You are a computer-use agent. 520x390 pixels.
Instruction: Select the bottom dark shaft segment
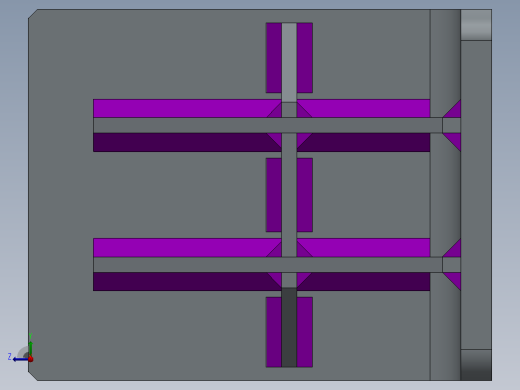pyautogui.click(x=289, y=327)
